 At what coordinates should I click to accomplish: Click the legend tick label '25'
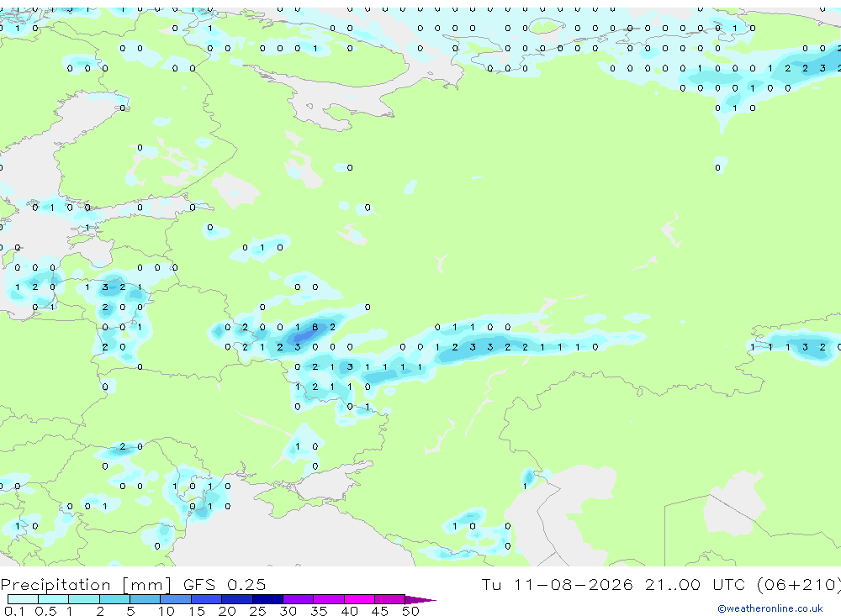coord(257,611)
